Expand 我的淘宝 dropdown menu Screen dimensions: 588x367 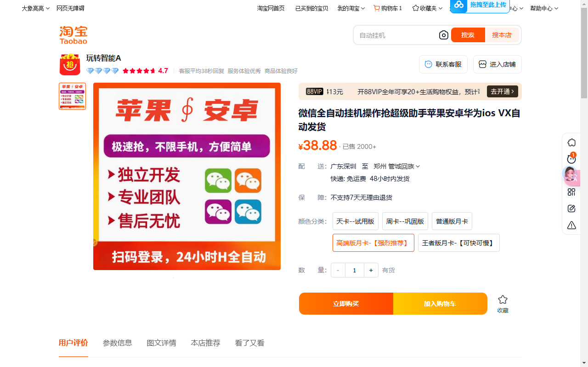(351, 8)
